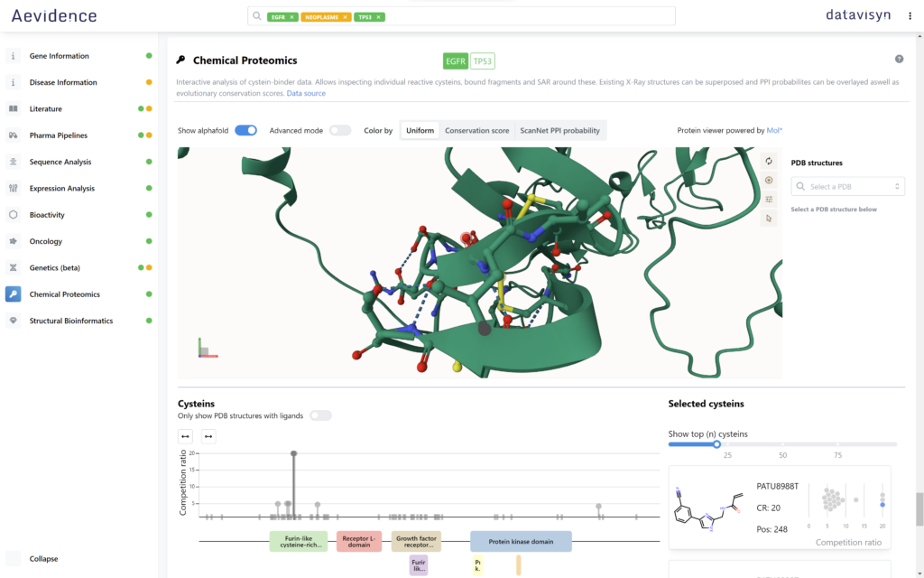Open the Data source link
Viewport: 924px width, 578px height.
306,93
